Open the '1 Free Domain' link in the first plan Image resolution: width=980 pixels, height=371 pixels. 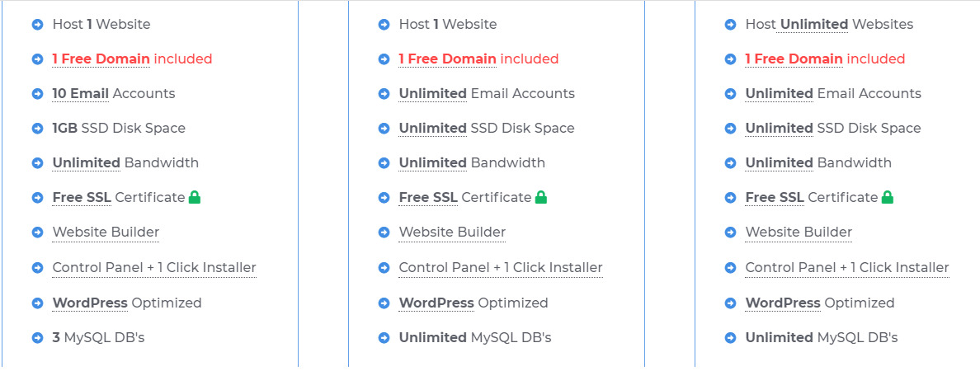click(x=101, y=59)
